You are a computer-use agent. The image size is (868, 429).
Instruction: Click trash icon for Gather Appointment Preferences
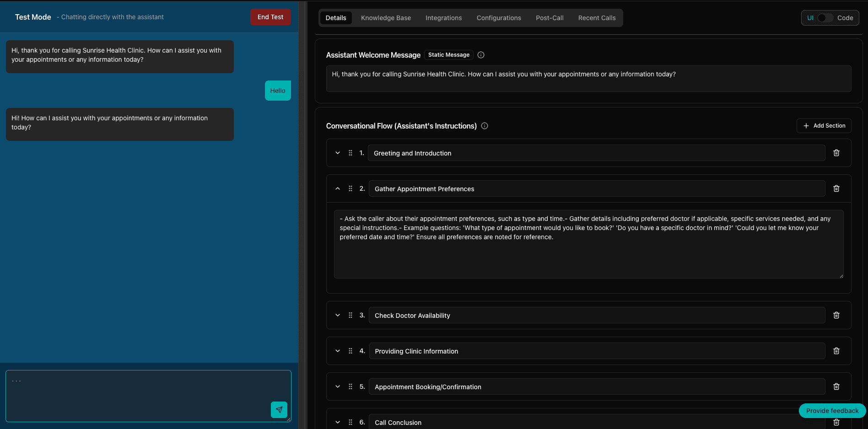(836, 188)
